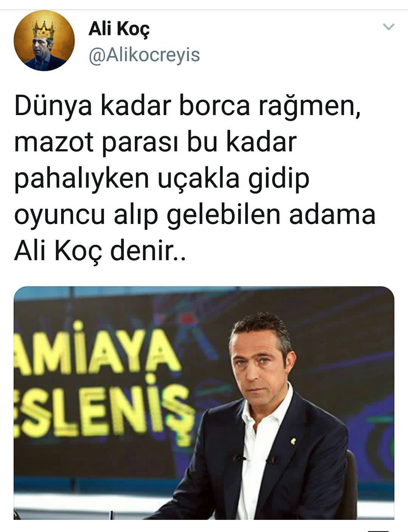408x532 pixels.
Task: Open the Ali Koç display name
Action: point(119,30)
